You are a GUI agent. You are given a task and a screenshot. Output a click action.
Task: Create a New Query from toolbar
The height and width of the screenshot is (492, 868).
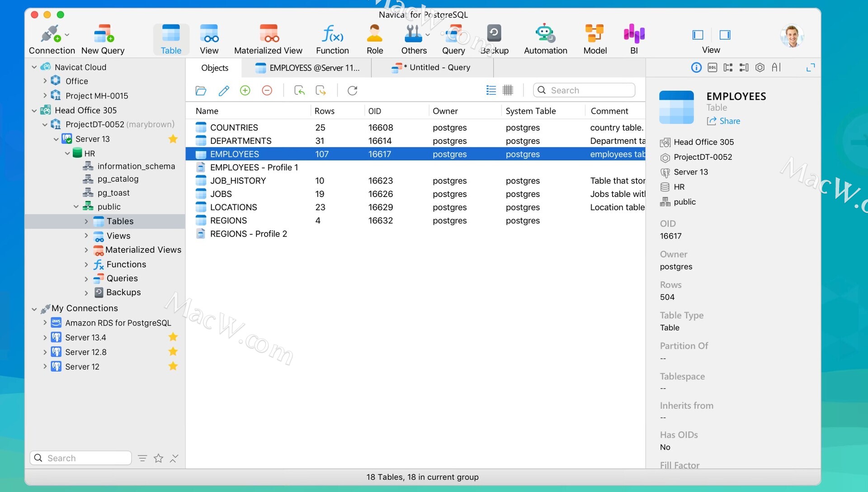[103, 40]
